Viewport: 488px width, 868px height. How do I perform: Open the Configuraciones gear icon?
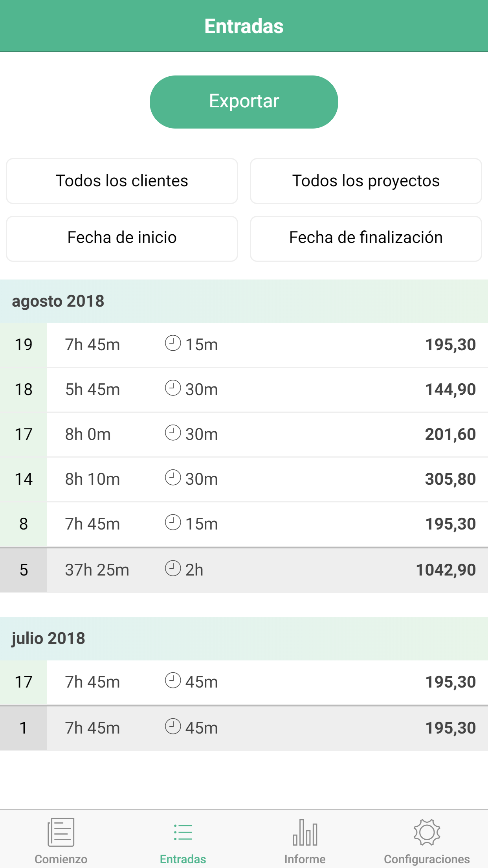coord(427,831)
